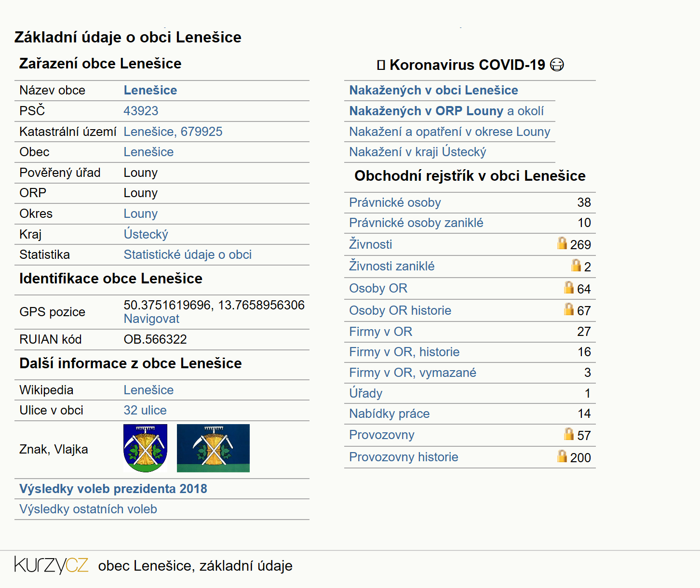Open Firmy v OR, vymazané link
This screenshot has height=588, width=700.
tap(413, 373)
